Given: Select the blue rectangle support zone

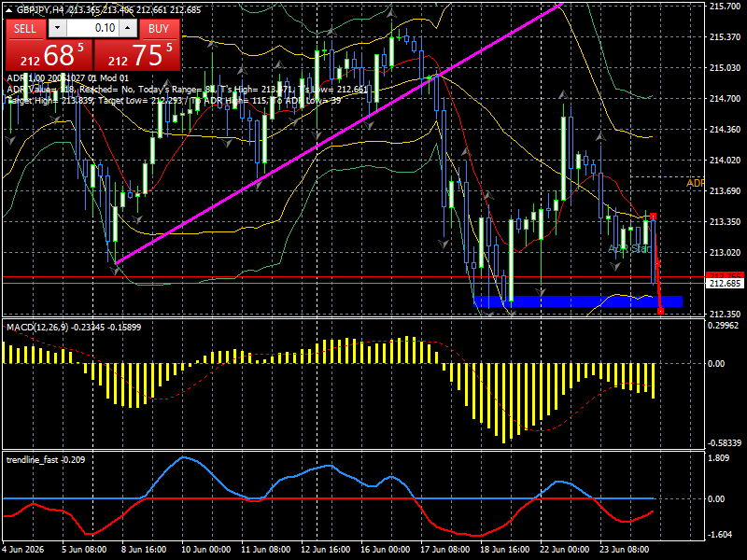Looking at the screenshot, I should 578,301.
